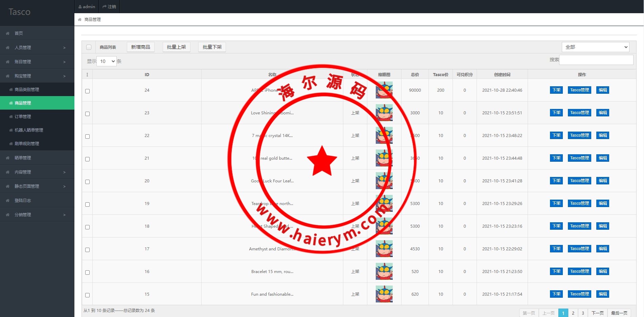Open 机器人晒单管理 in the sidebar
The width and height of the screenshot is (644, 317).
coord(29,130)
